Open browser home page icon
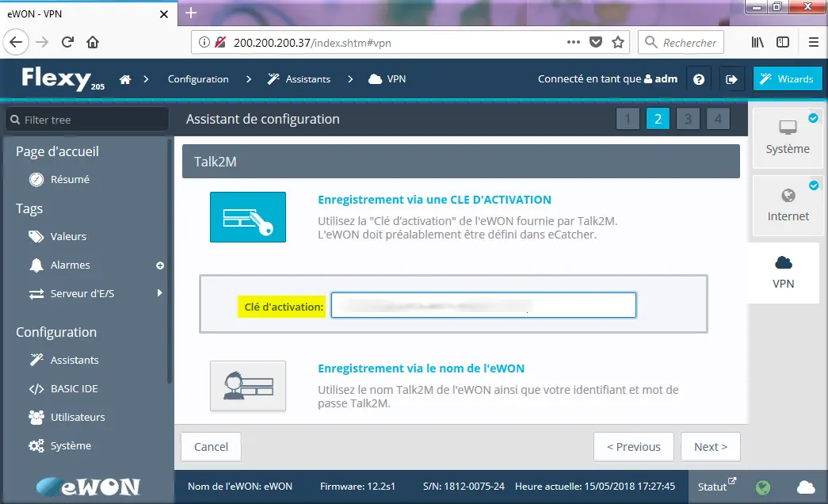This screenshot has height=504, width=828. click(x=93, y=42)
